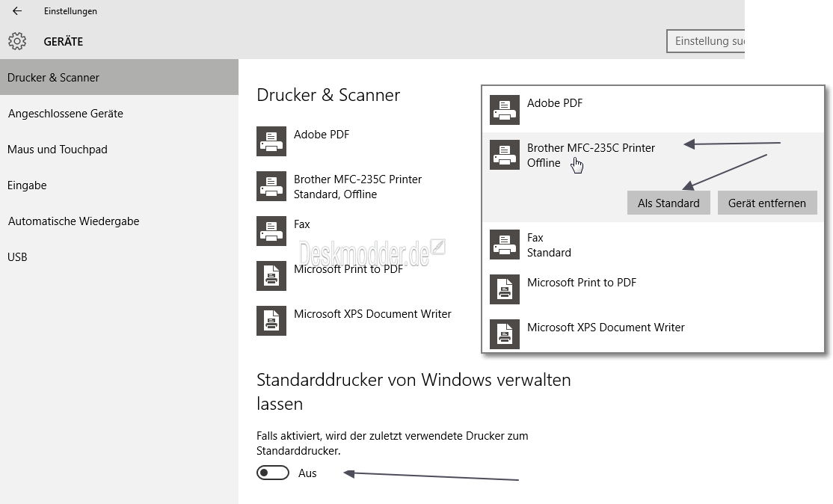Select Brother MFC-235C Printer Standard, Offline entry
Image resolution: width=833 pixels, height=504 pixels.
[357, 186]
